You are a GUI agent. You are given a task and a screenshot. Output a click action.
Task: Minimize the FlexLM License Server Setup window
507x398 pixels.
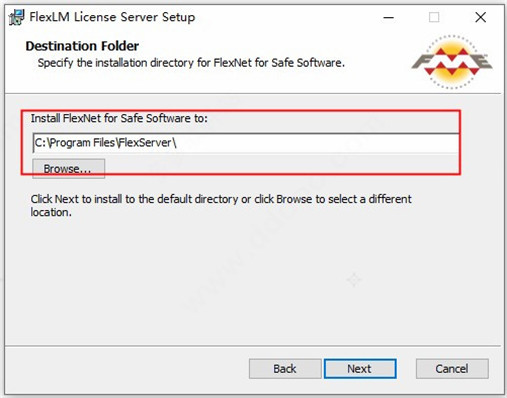coord(388,17)
